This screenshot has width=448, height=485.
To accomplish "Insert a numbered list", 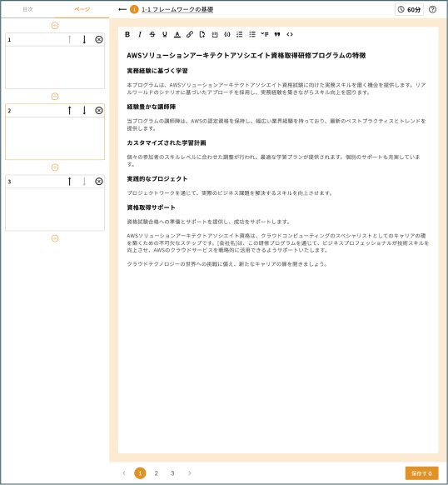I will pyautogui.click(x=240, y=34).
